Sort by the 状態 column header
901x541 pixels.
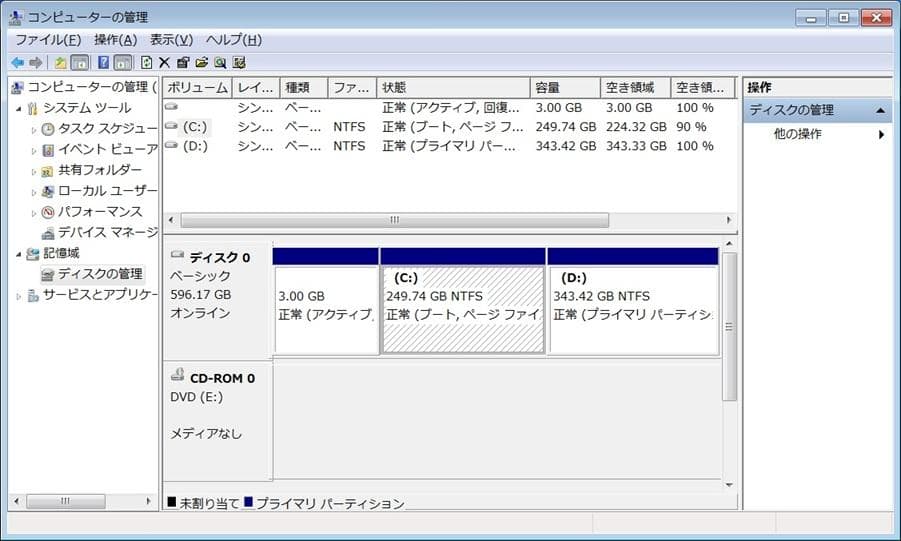click(453, 87)
